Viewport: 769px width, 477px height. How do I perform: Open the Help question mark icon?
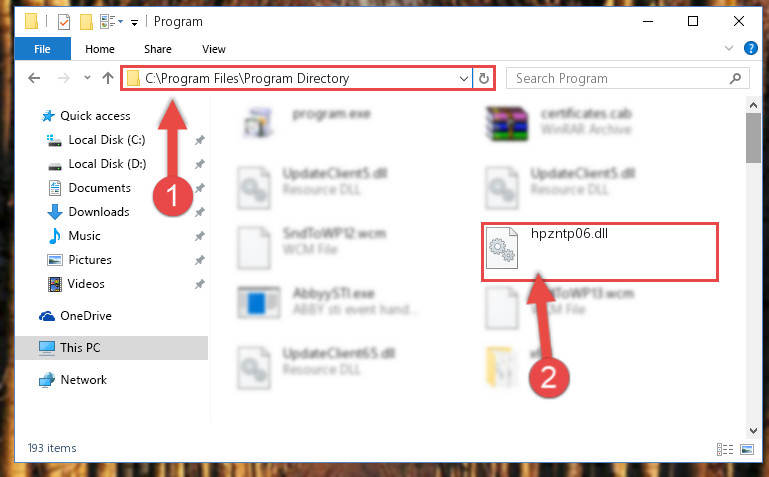click(750, 48)
